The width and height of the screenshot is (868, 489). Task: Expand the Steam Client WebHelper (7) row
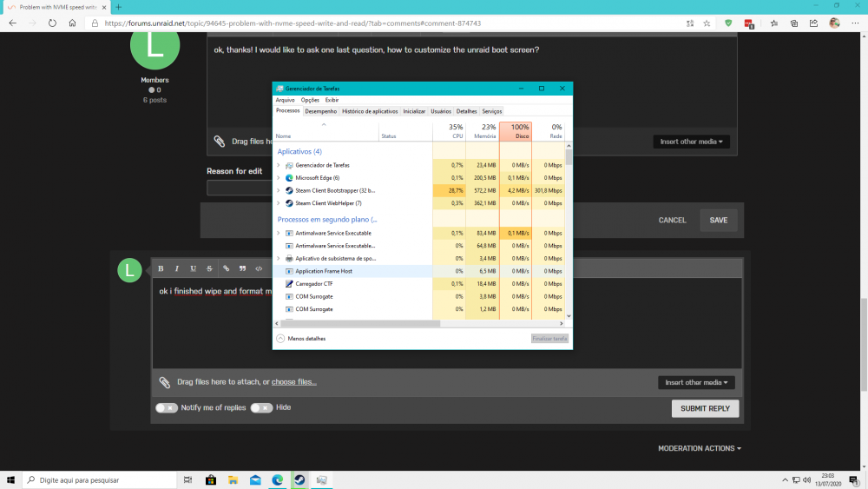279,203
